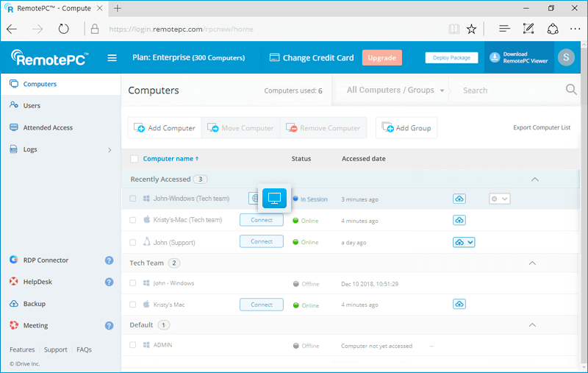Check the John-Windows (Tech team) checkbox
The width and height of the screenshot is (588, 373).
133,199
